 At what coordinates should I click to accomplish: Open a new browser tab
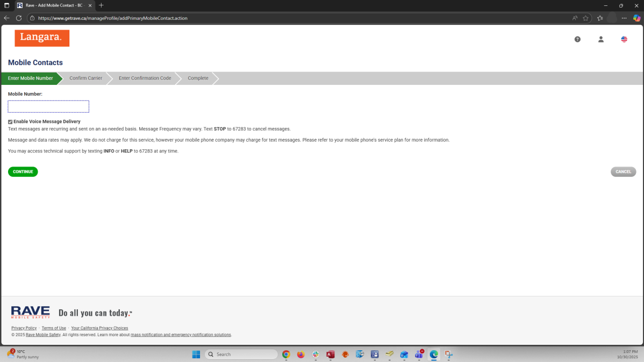(x=101, y=5)
